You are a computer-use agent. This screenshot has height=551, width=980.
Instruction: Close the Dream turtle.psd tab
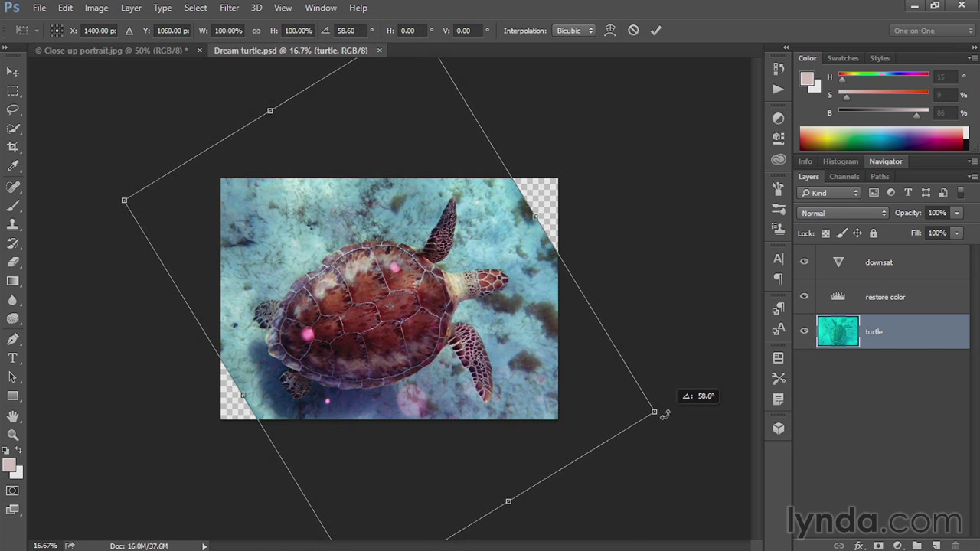[x=379, y=51]
